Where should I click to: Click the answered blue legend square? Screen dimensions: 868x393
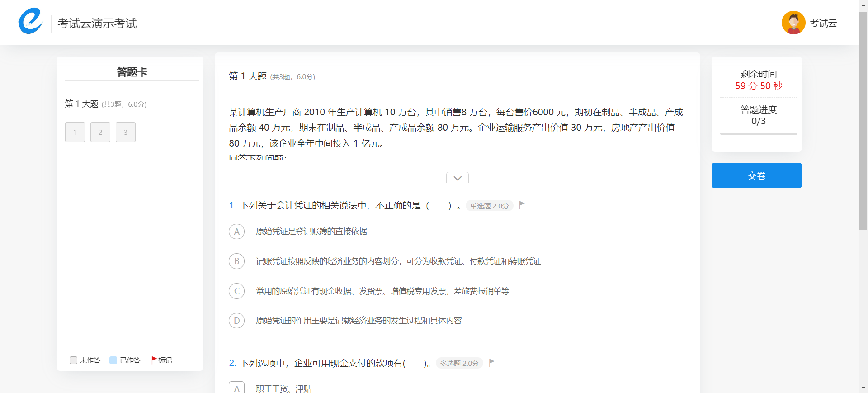[x=113, y=360]
